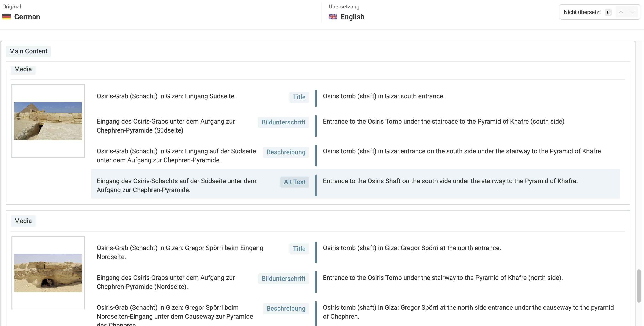Click the Alt Text tag
Screen dimensions: 644x326
click(x=294, y=182)
